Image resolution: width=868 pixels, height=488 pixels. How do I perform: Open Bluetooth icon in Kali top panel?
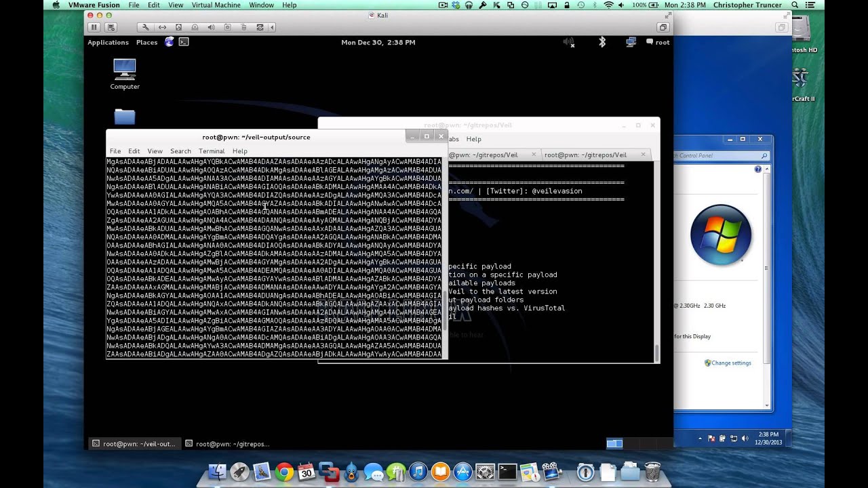601,42
